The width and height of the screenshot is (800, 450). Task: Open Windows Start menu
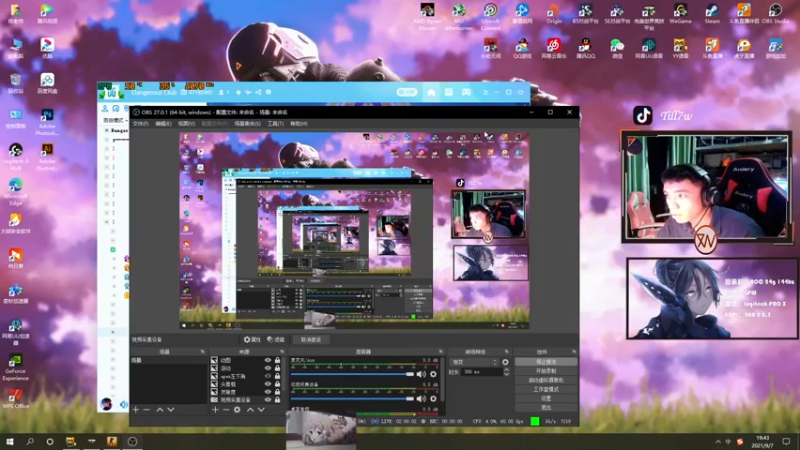pos(10,441)
